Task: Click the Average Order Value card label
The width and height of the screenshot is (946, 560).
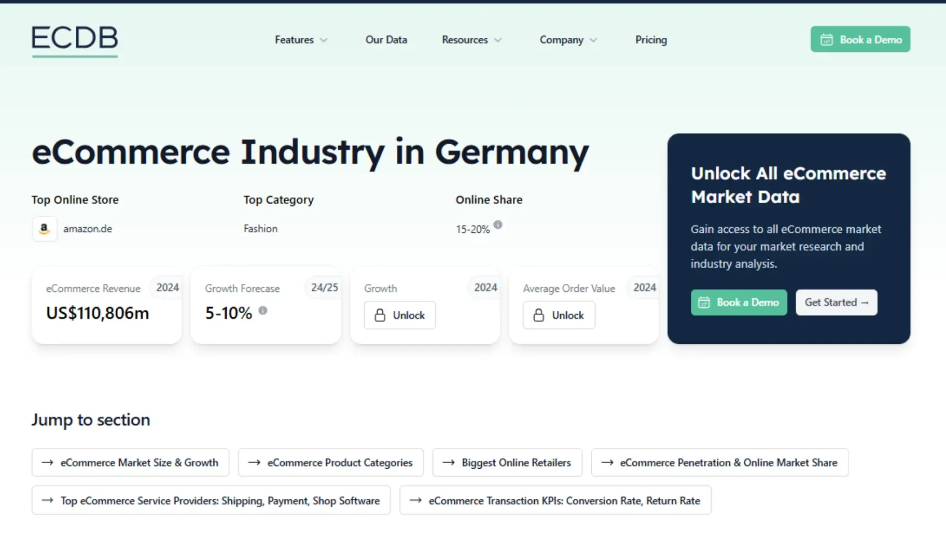Action: pyautogui.click(x=569, y=288)
